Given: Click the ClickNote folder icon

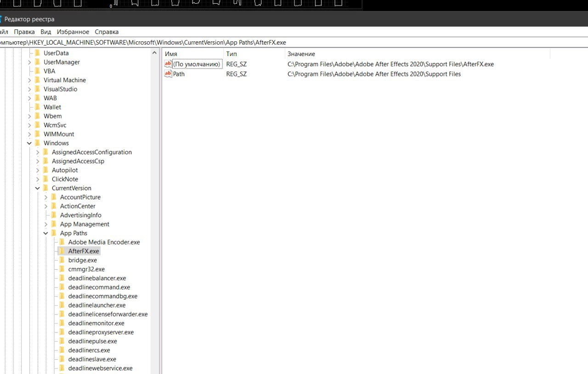Looking at the screenshot, I should tap(45, 179).
